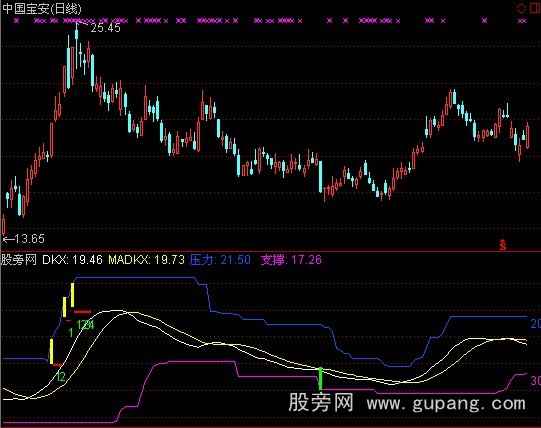Click the 压力: 21.50 pressure value
This screenshot has width=541, height=428.
[x=220, y=260]
